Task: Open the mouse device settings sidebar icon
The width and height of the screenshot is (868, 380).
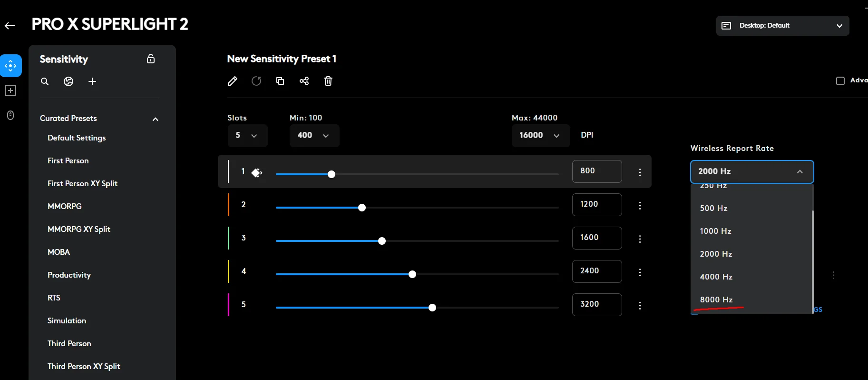Action: pyautogui.click(x=10, y=115)
